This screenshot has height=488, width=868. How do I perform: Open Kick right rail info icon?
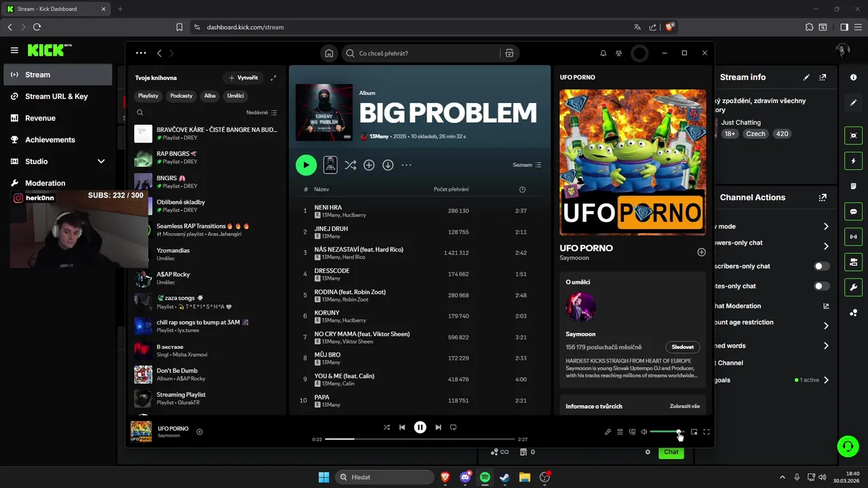[854, 77]
